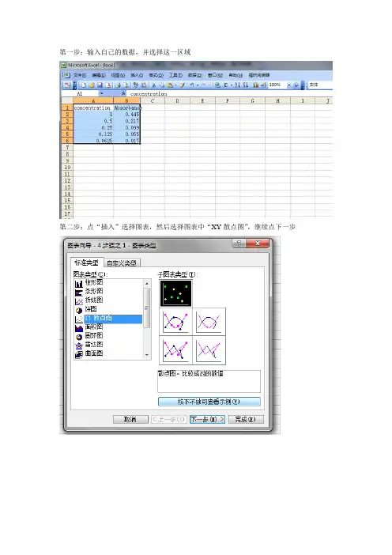Screen dimensions: 392x555
Task: Click the Sort Ascending A-Z icon
Action: (x=237, y=85)
